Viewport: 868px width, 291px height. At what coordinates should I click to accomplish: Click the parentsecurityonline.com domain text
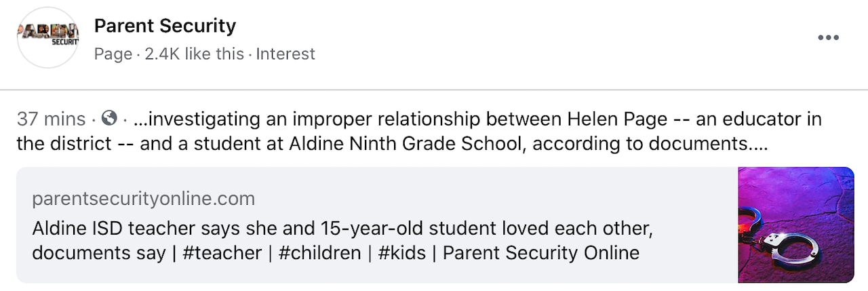coord(143,199)
